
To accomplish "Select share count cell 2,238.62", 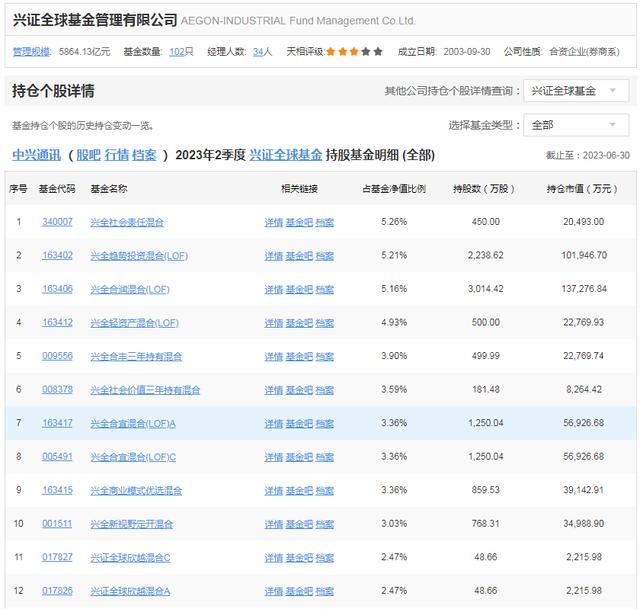I will pos(486,256).
